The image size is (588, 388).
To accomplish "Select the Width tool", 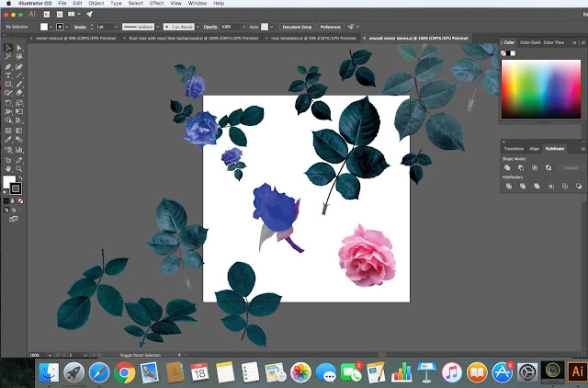I will (x=8, y=111).
